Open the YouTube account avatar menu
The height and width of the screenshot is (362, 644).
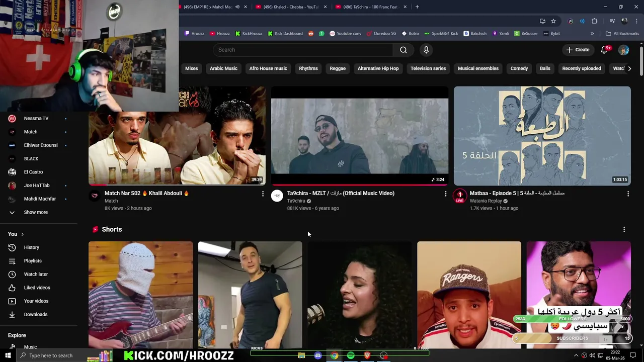tap(624, 50)
